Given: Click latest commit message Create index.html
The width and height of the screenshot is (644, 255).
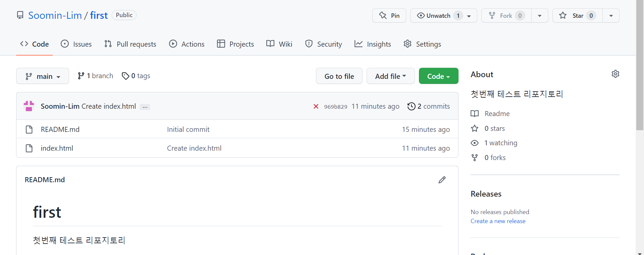Looking at the screenshot, I should (x=109, y=106).
